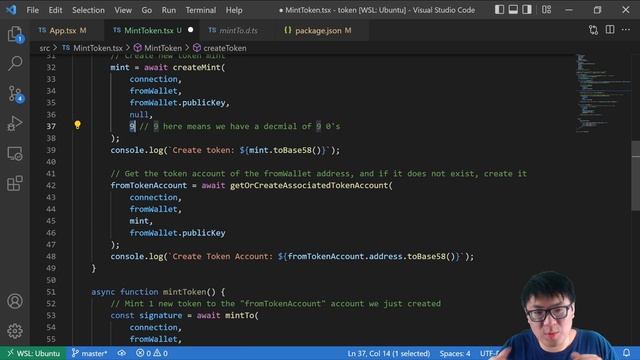Open the Remote Explorer view icon
The image size is (640, 360).
coord(15,153)
